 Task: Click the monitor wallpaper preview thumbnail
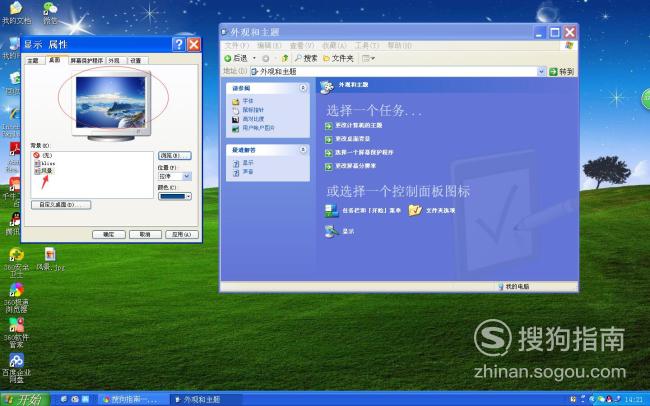[111, 103]
